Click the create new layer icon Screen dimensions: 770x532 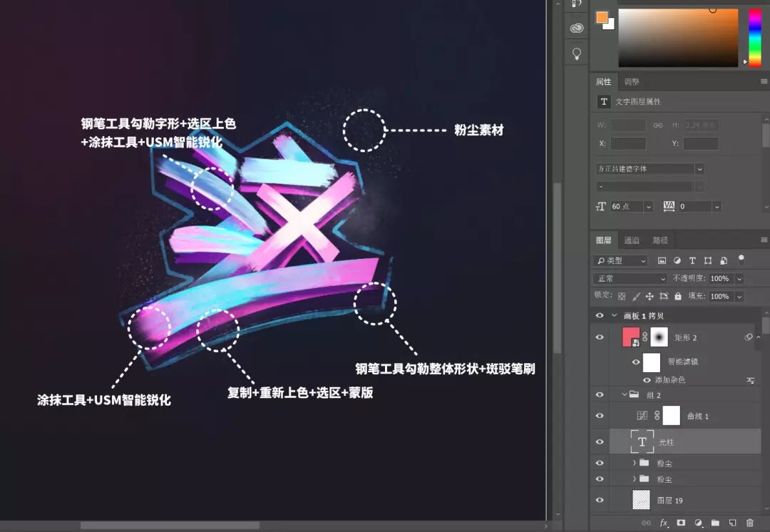pos(732,523)
